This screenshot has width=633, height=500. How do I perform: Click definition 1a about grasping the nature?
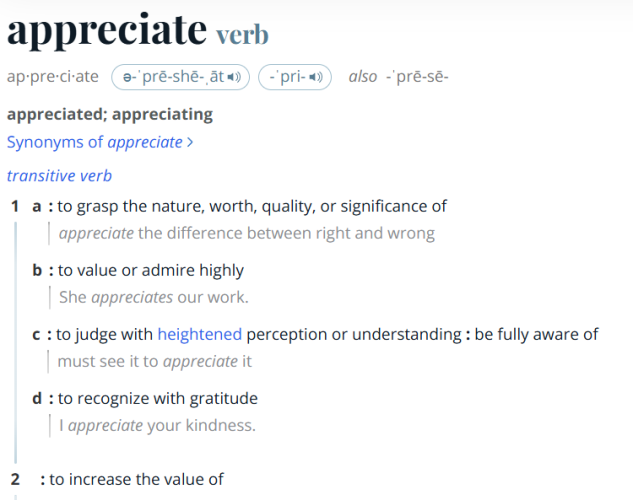(x=252, y=207)
